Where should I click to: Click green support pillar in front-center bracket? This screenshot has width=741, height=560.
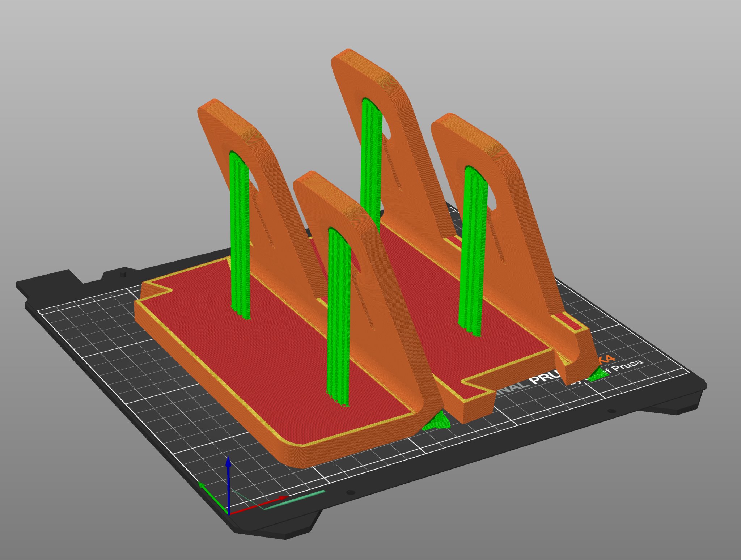coord(338,315)
